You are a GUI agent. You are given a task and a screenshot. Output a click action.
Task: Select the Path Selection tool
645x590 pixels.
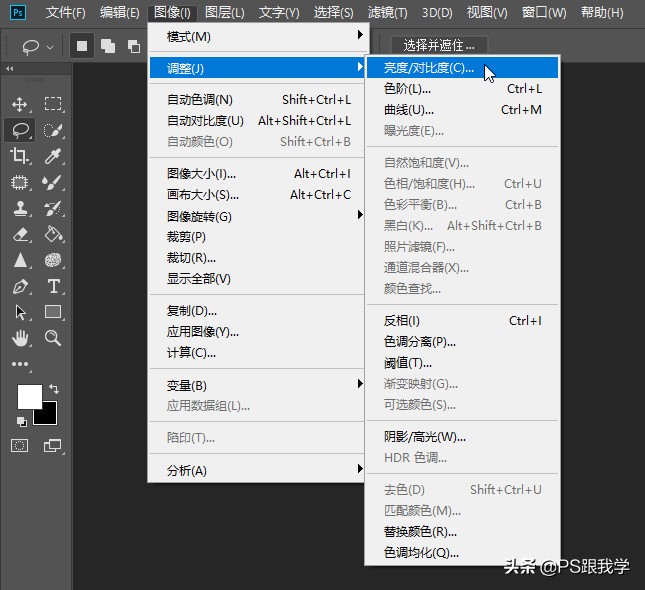click(x=20, y=312)
